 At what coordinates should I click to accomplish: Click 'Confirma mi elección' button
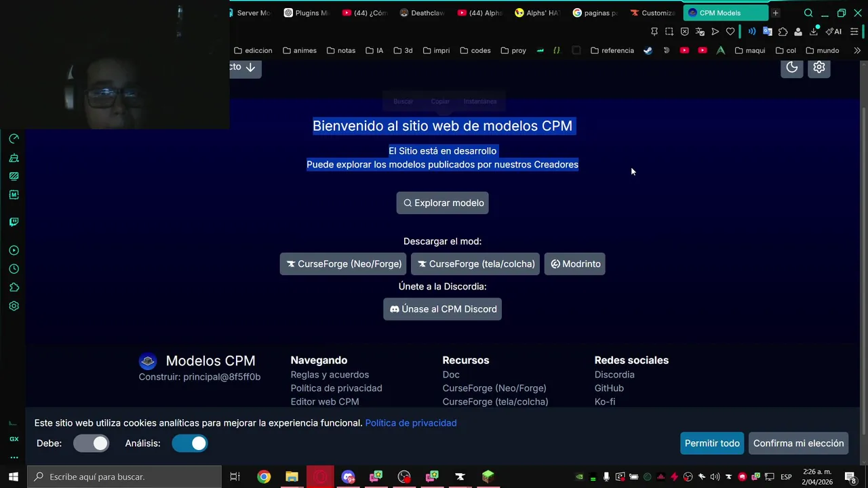tap(798, 443)
